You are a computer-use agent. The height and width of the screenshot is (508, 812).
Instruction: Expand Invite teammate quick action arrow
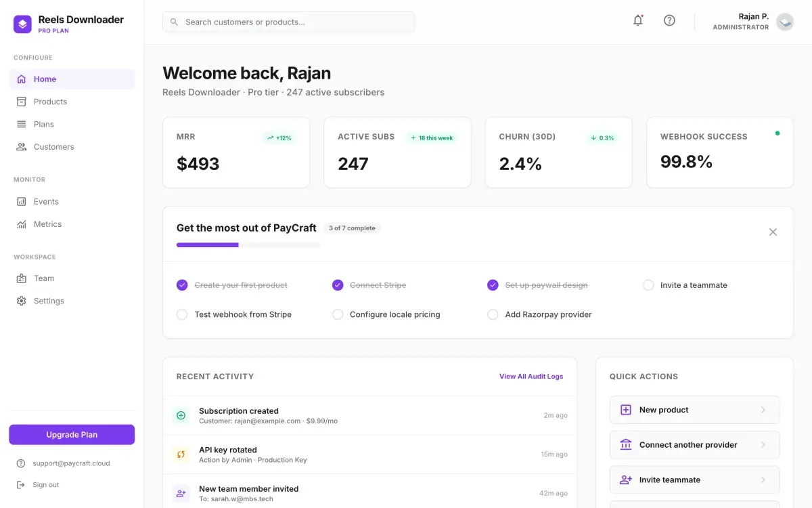click(x=763, y=480)
